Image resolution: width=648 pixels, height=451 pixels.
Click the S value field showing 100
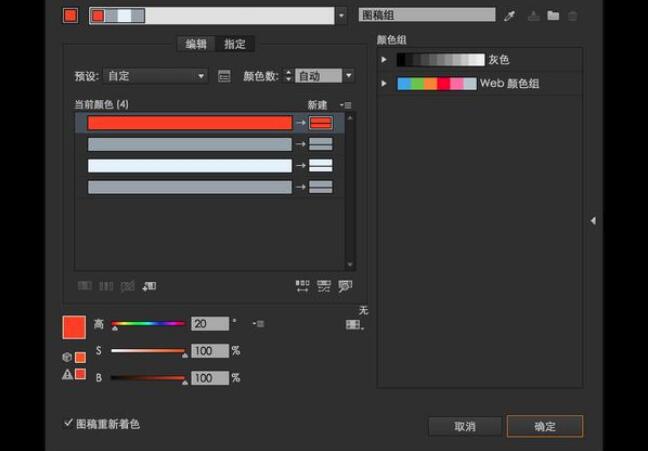click(210, 351)
